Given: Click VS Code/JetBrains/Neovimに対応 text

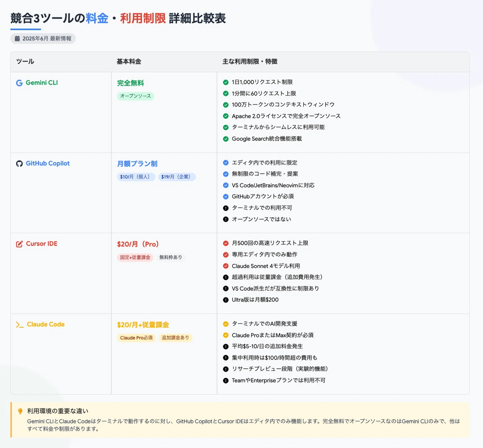Looking at the screenshot, I should (273, 185).
